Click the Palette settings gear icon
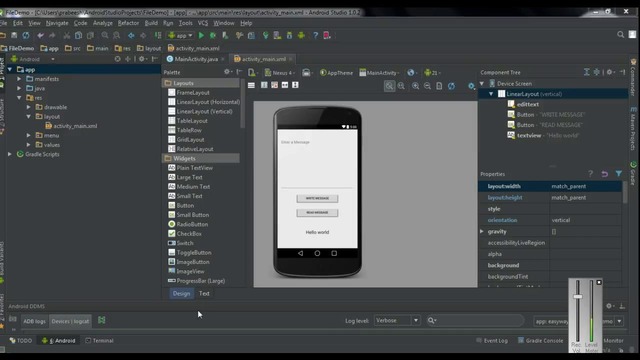Image resolution: width=640 pixels, height=360 pixels. pos(227,72)
